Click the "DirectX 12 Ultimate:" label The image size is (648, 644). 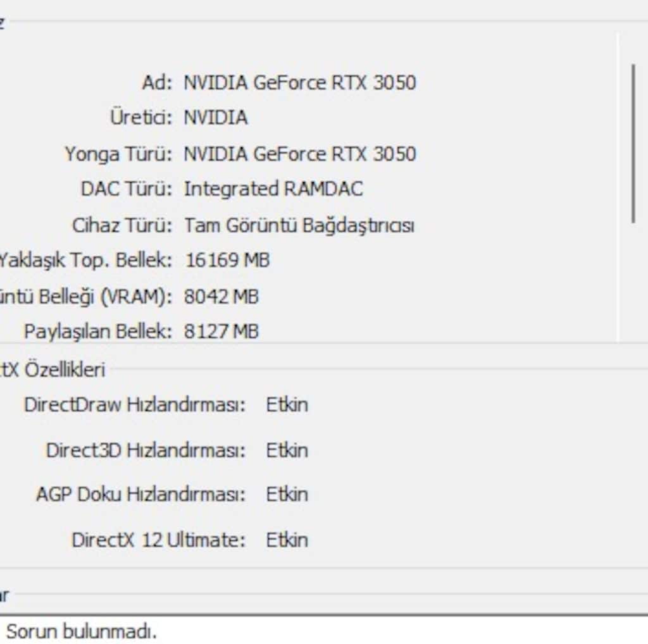pos(159,540)
